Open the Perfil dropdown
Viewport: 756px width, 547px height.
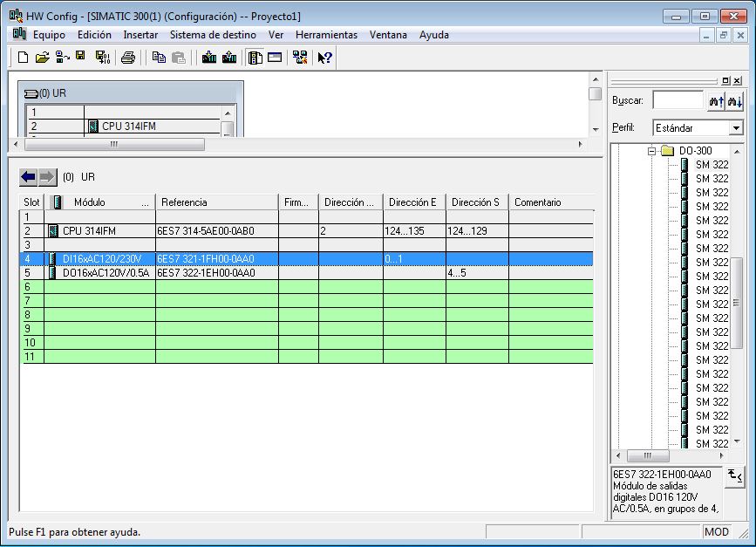(x=736, y=128)
